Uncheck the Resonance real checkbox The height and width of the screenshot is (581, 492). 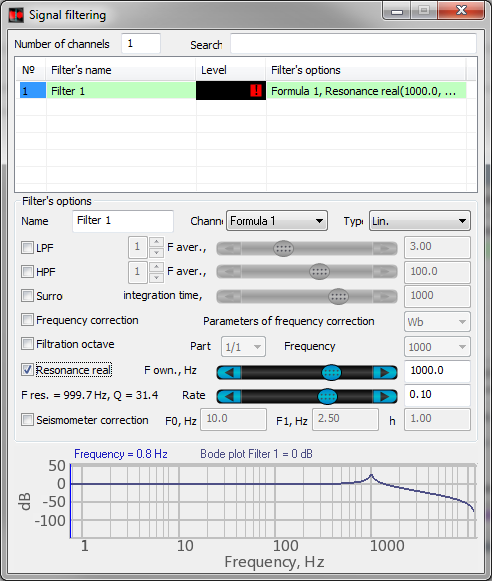[x=27, y=370]
